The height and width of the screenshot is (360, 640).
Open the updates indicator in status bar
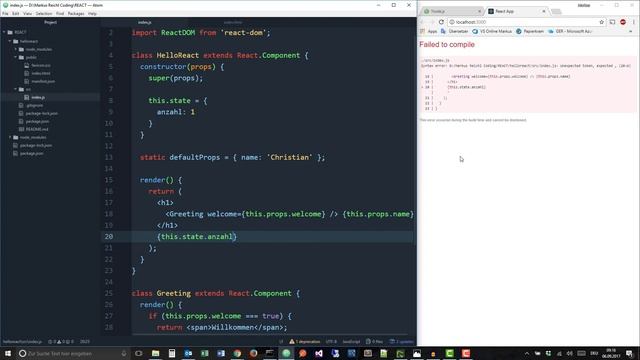[x=401, y=342]
